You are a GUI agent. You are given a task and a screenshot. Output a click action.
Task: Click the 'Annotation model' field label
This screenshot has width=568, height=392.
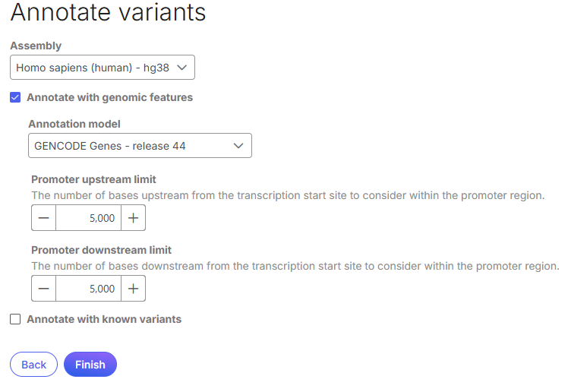pos(74,124)
